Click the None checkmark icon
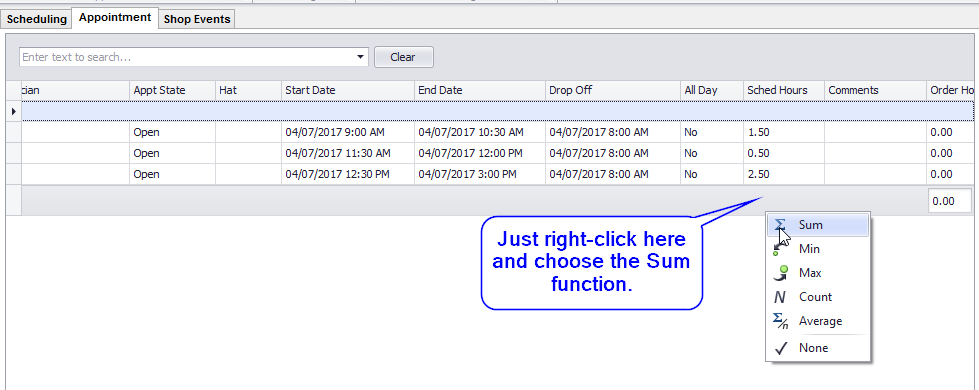The height and width of the screenshot is (390, 979). coord(780,348)
